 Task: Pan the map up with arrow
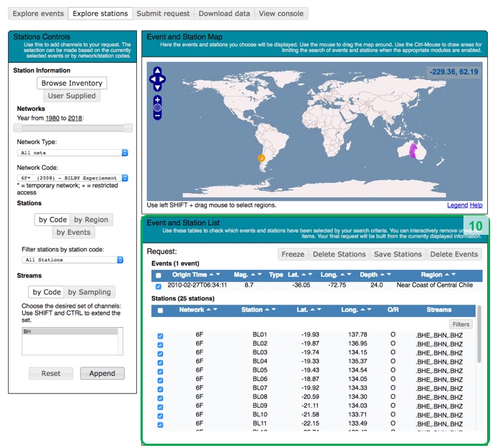(x=158, y=71)
